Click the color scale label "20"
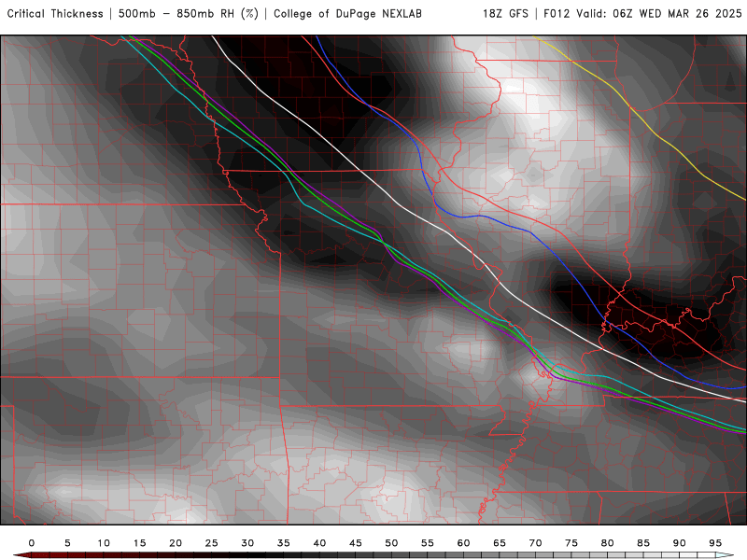The height and width of the screenshot is (560, 747). pos(176,543)
